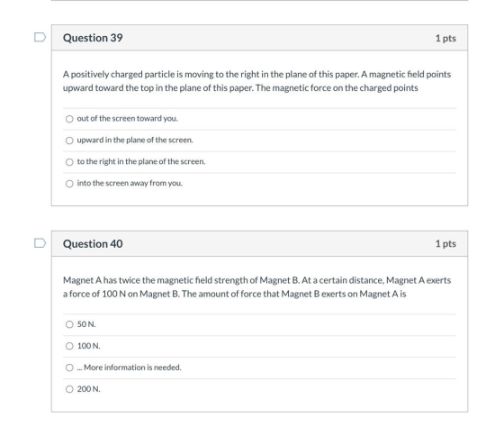Click the Question 40 header title
Viewport: 504px width, 427px height.
(93, 243)
